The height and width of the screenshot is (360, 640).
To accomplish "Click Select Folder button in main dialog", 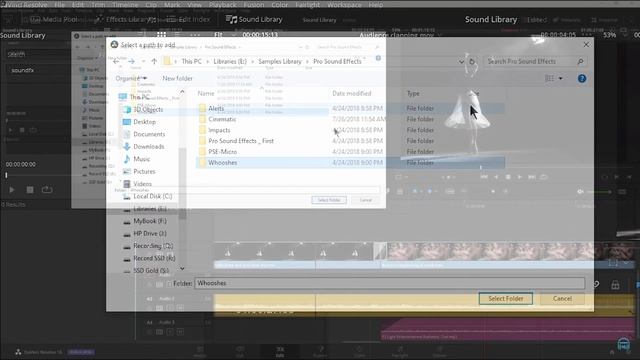I will [x=506, y=298].
